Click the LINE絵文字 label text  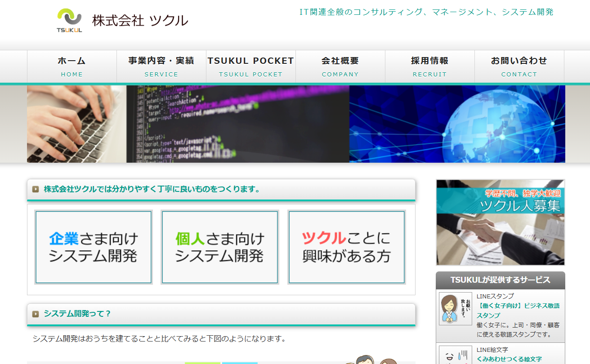pyautogui.click(x=492, y=350)
